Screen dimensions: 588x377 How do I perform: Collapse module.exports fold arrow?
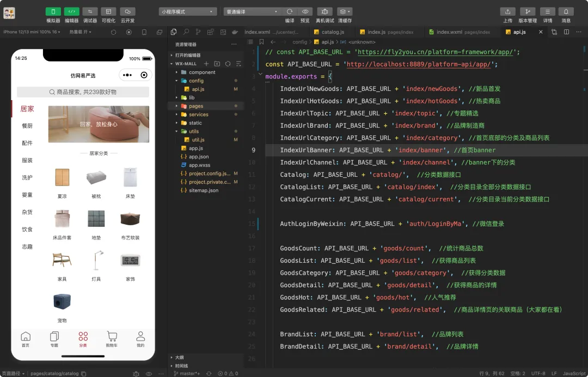point(260,74)
